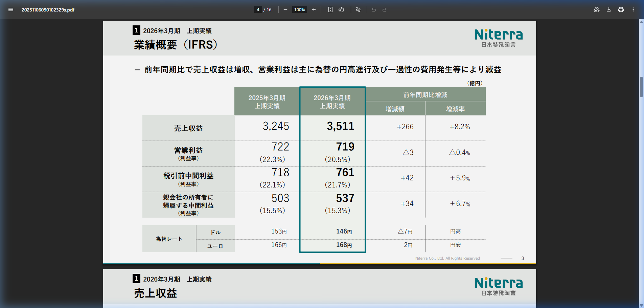644x308 pixels.
Task: Toggle the sidebar with the hamburger menu icon
Action: (x=11, y=9)
